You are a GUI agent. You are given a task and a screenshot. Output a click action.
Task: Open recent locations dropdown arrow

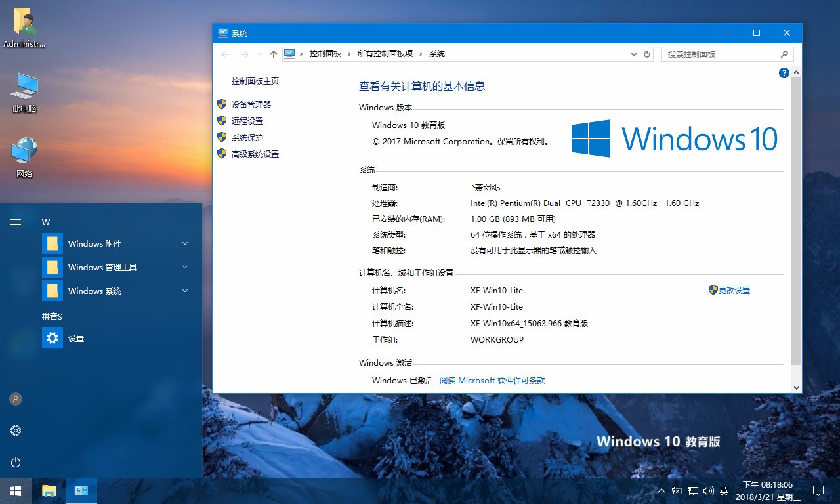click(x=260, y=54)
